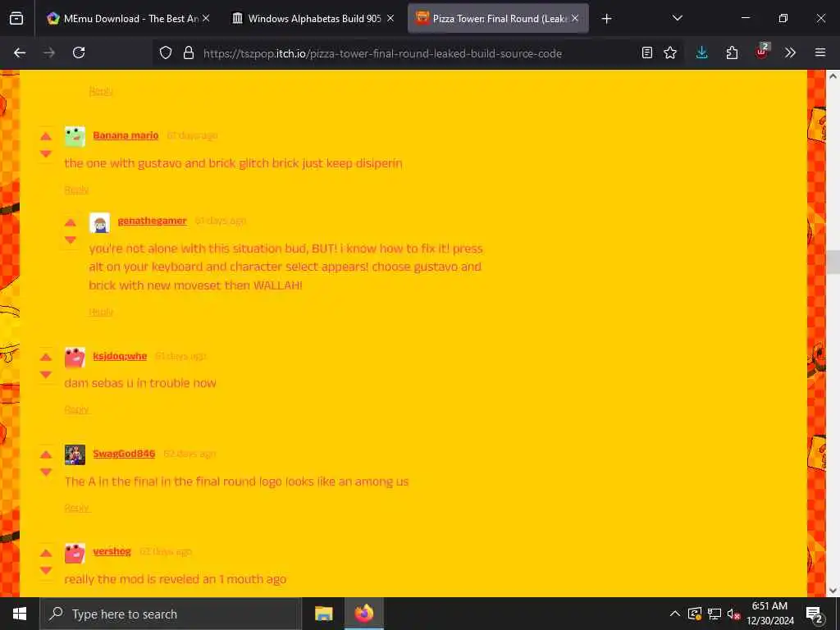
Task: Downvote ksjdoq;whe's comment
Action: pyautogui.click(x=46, y=374)
